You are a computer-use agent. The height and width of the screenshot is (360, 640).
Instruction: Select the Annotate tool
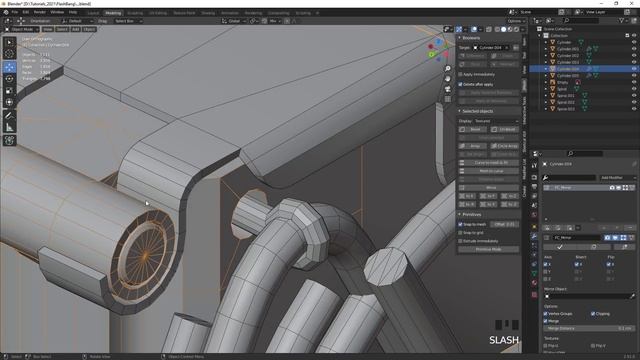[x=9, y=116]
